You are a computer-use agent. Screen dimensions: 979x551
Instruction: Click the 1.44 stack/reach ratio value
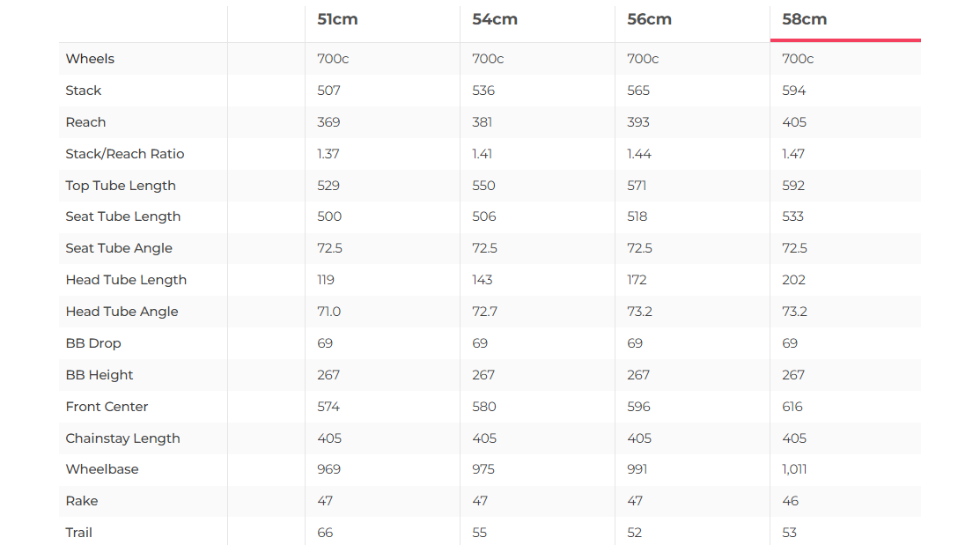point(640,154)
